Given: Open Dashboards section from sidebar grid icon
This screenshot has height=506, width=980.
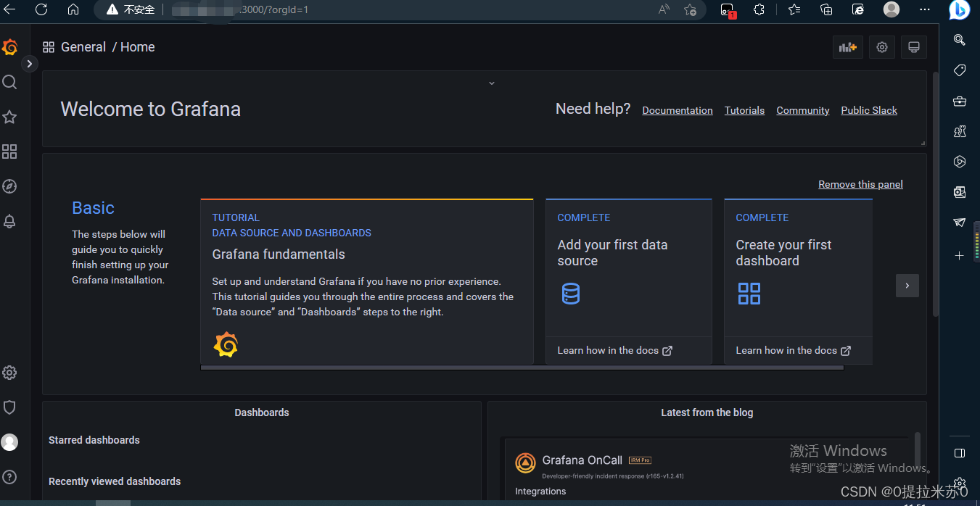Looking at the screenshot, I should pos(9,152).
